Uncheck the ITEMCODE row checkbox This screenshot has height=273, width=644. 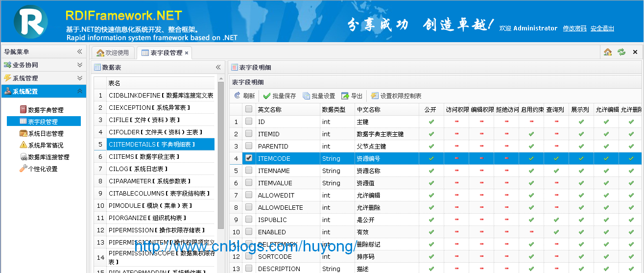pyautogui.click(x=249, y=158)
